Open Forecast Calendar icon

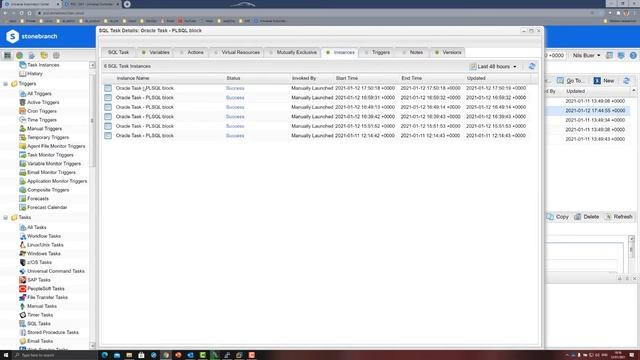coord(23,208)
